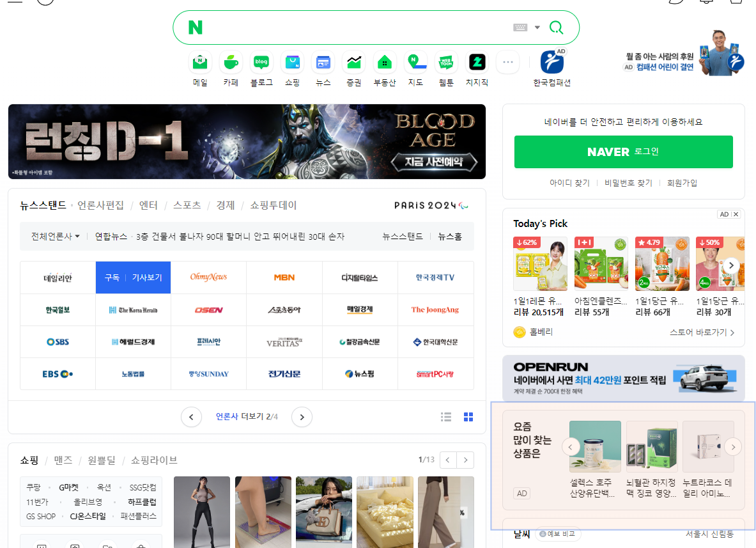The width and height of the screenshot is (756, 548).
Task: Open the Chzzk (치지직) shortcut icon
Action: click(477, 62)
